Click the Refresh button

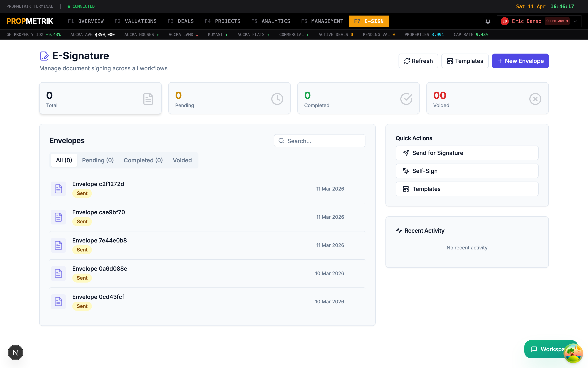[x=418, y=61]
